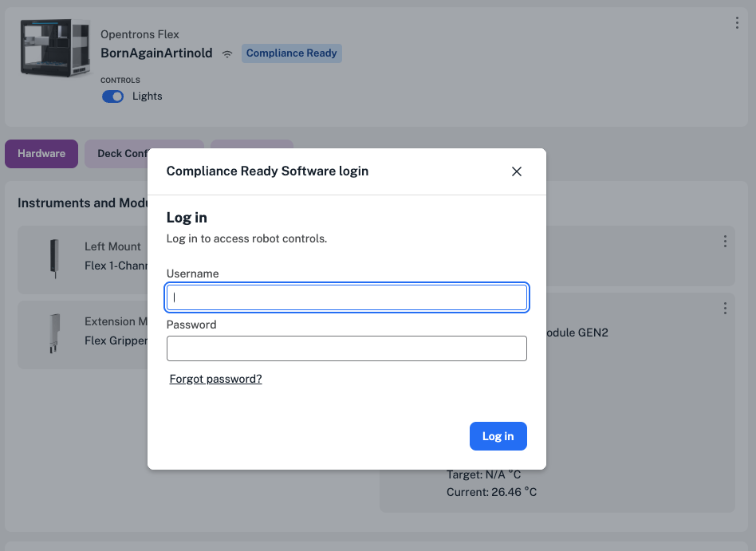Click the Extension Mount label
Screen dimensions: 756x551
tap(116, 321)
